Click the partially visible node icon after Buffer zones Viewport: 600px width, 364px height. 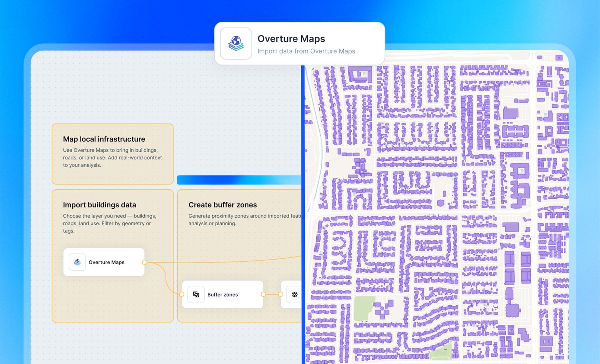pyautogui.click(x=295, y=294)
